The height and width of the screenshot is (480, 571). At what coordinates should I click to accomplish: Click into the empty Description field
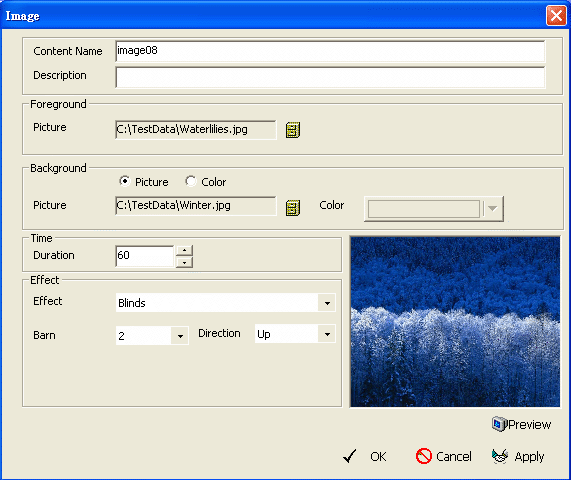330,77
